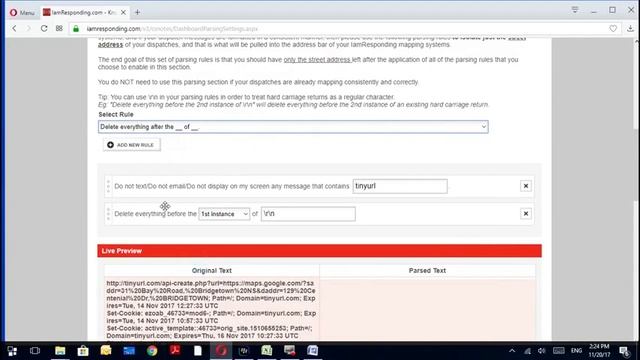The image size is (640, 360).
Task: Close the IamResponding.com tab
Action: click(123, 13)
